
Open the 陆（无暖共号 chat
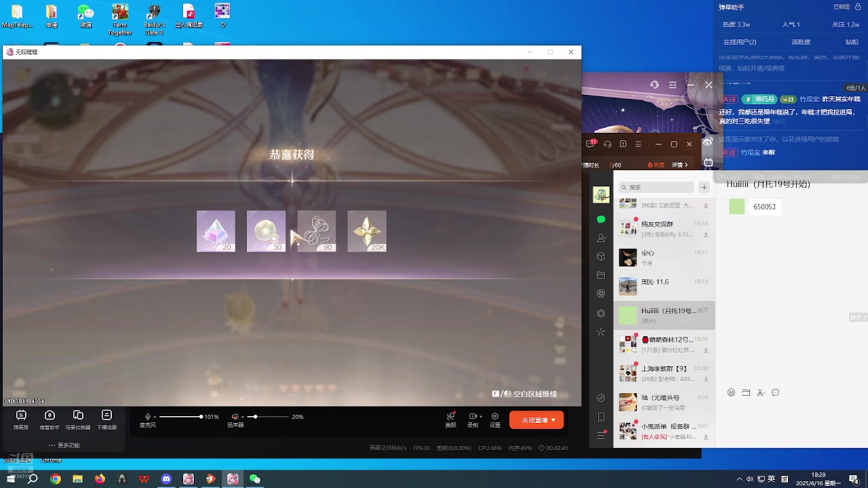tap(665, 402)
